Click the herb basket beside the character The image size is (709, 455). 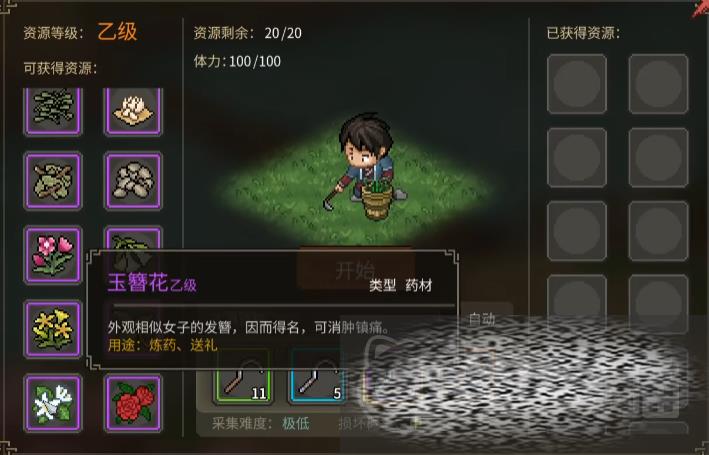coord(377,199)
